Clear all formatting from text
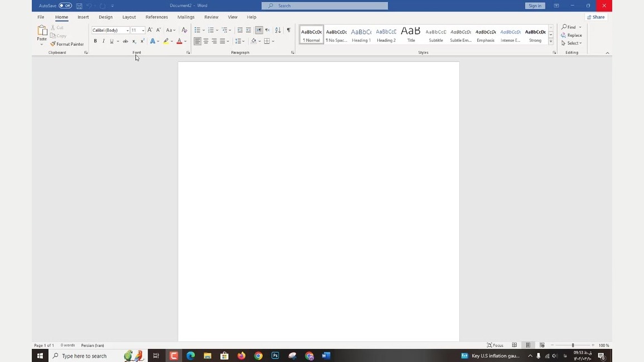644x362 pixels. 184,30
